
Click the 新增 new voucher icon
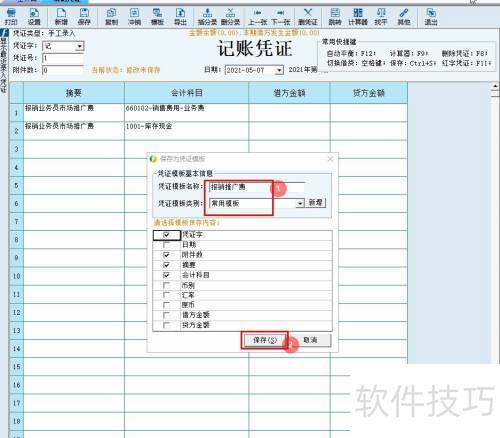click(x=61, y=17)
